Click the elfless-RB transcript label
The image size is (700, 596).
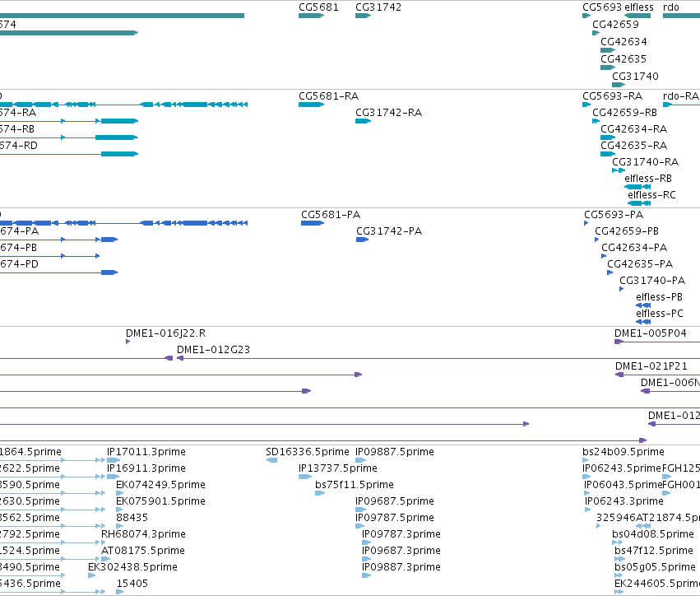tap(648, 179)
